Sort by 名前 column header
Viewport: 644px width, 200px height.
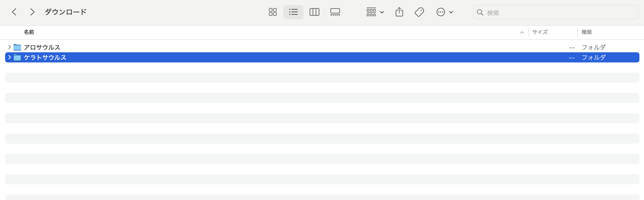(x=29, y=32)
